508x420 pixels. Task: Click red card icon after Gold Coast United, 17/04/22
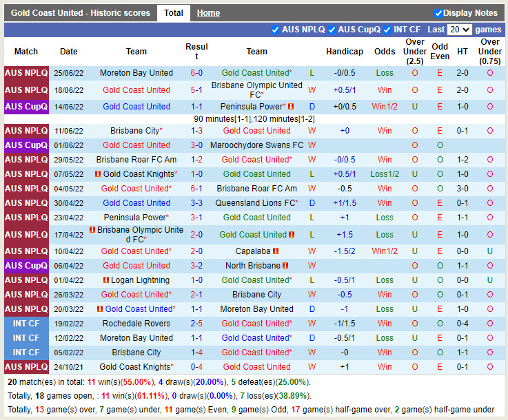click(x=292, y=235)
